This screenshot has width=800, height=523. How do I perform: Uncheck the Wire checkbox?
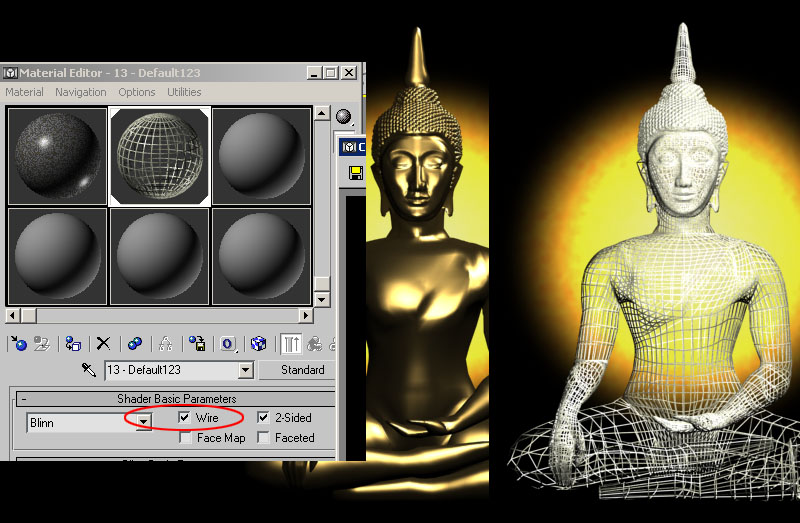click(184, 417)
